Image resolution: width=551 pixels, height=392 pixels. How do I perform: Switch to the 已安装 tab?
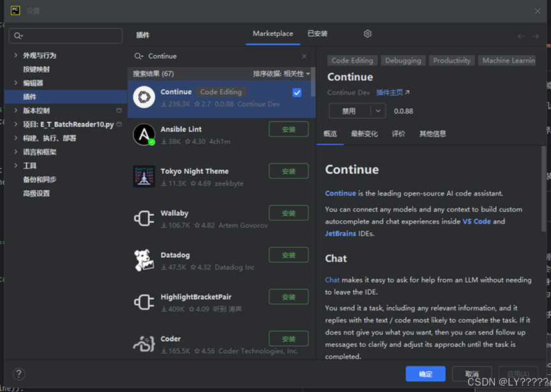point(318,34)
